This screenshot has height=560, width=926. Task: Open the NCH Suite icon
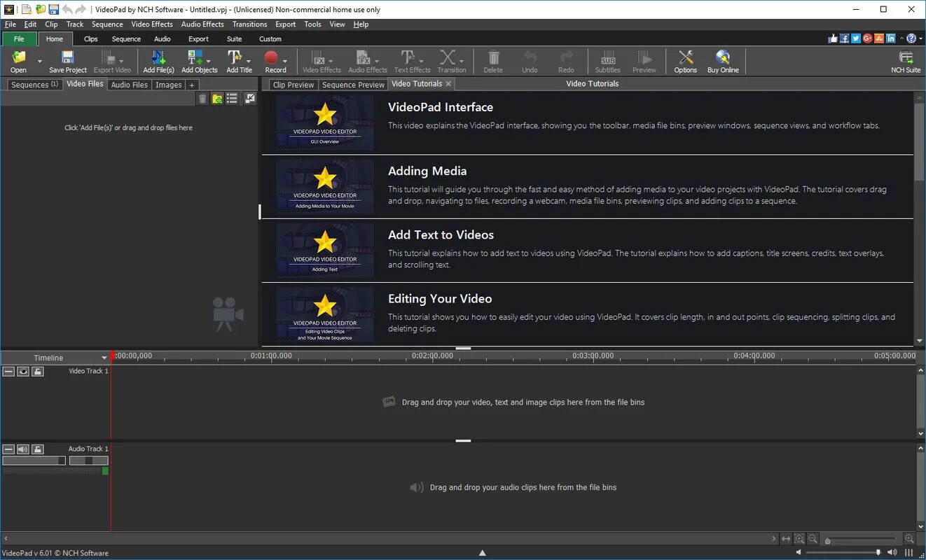(906, 57)
